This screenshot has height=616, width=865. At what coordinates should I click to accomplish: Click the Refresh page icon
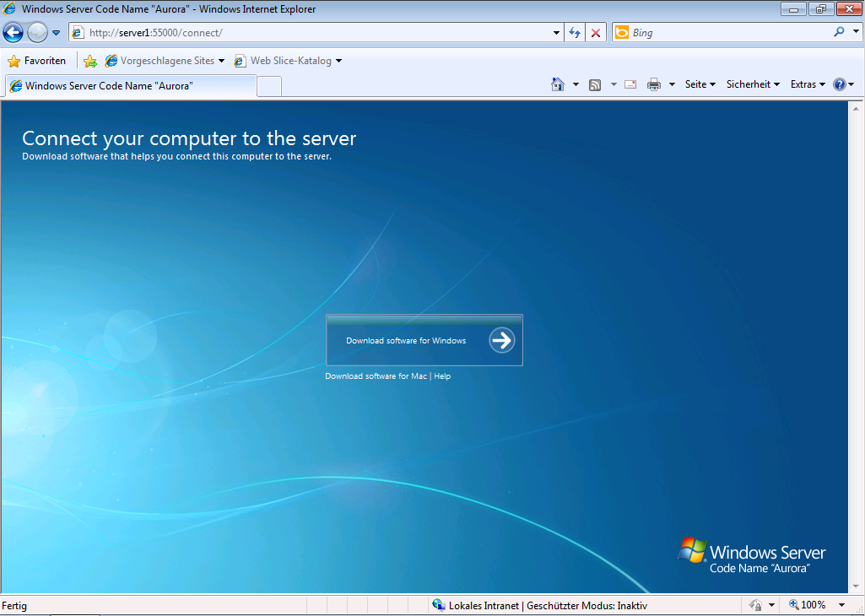[575, 33]
